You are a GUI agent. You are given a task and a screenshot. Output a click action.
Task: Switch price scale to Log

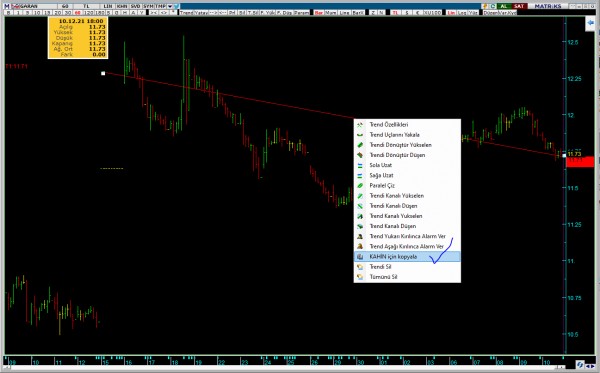pos(462,13)
